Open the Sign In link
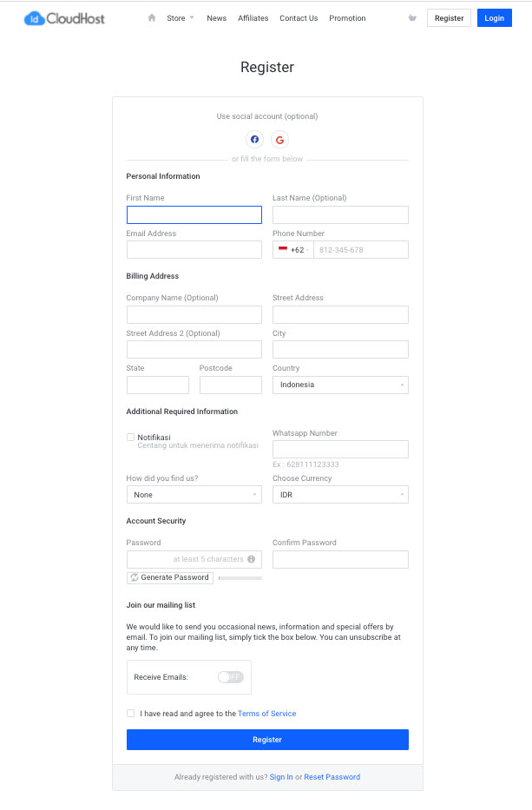The image size is (532, 810). tap(281, 777)
